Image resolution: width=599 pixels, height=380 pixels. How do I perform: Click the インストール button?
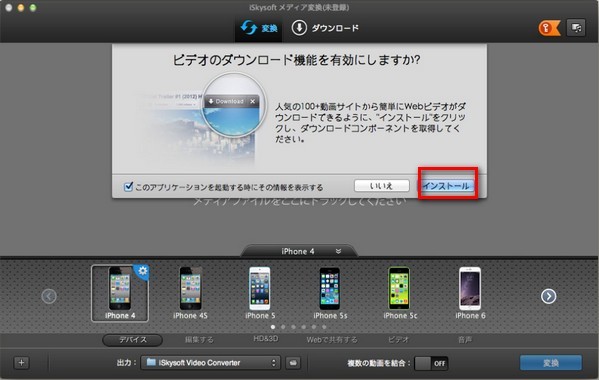coord(446,186)
